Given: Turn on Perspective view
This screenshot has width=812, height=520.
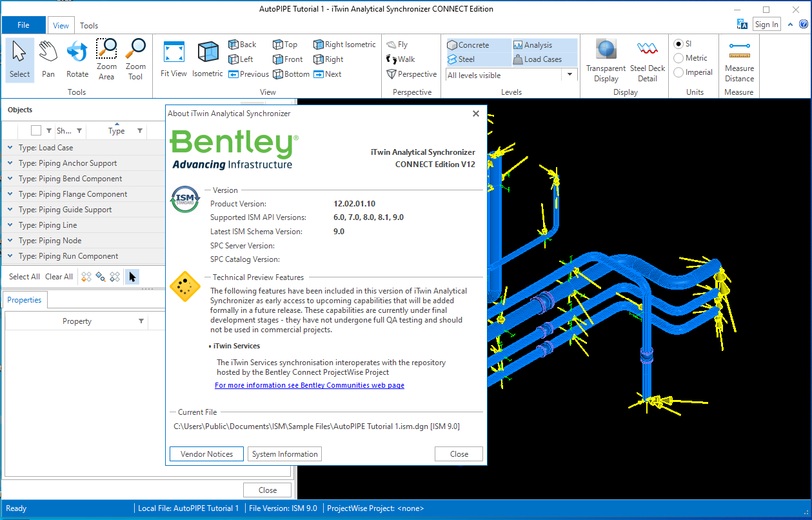Looking at the screenshot, I should tap(411, 74).
